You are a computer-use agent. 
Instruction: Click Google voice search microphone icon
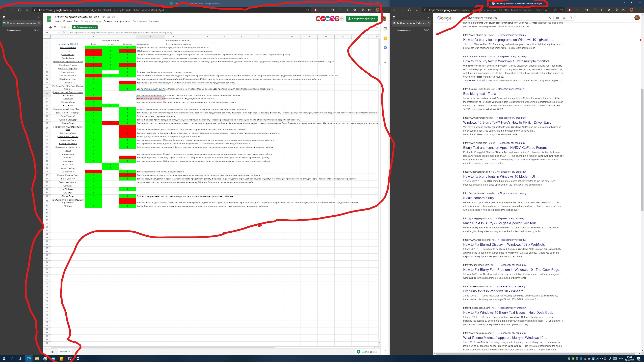pyautogui.click(x=564, y=18)
